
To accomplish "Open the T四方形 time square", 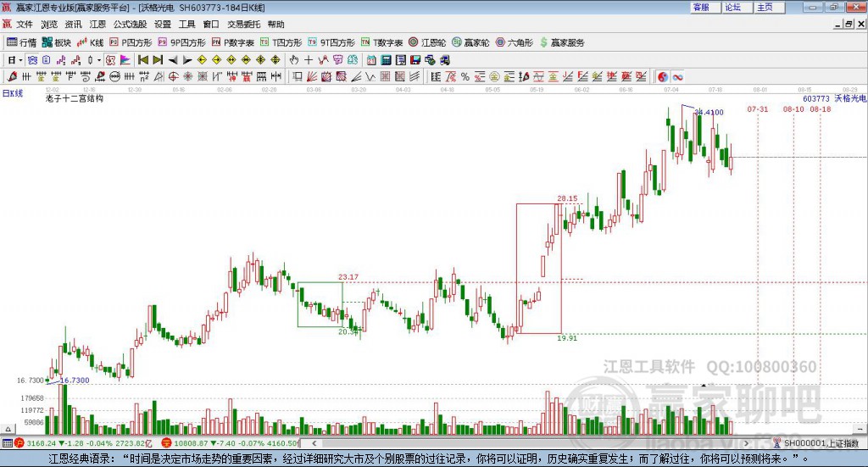I will click(281, 42).
